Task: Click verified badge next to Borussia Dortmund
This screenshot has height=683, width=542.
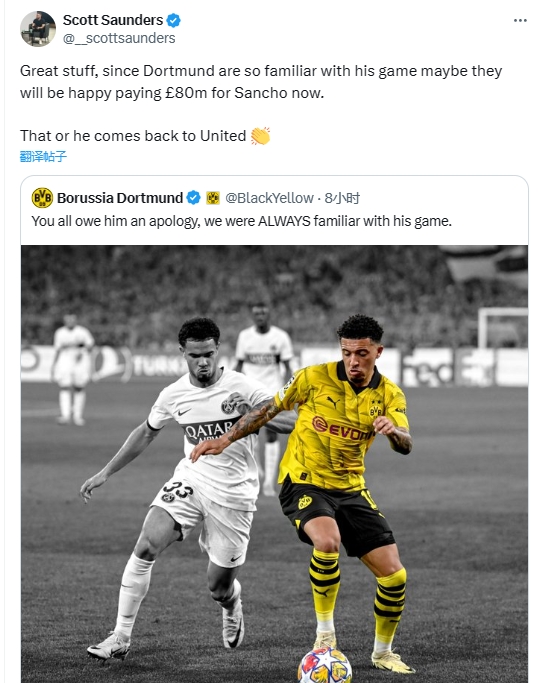Action: [193, 198]
